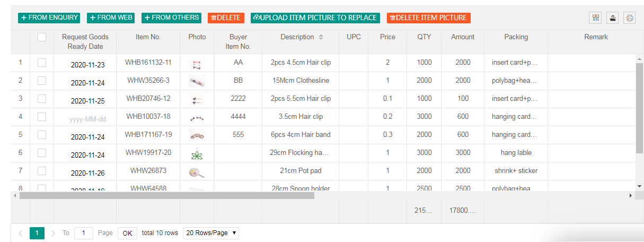644x242 pixels.
Task: Click the FROM ENQUIRY button
Action: click(49, 18)
